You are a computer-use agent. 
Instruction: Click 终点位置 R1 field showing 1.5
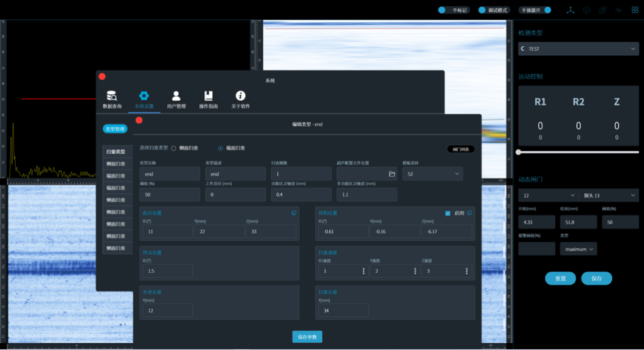tap(168, 271)
